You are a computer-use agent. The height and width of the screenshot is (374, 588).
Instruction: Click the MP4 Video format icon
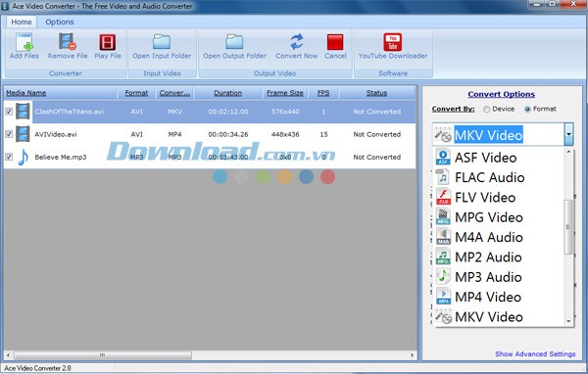pos(443,297)
